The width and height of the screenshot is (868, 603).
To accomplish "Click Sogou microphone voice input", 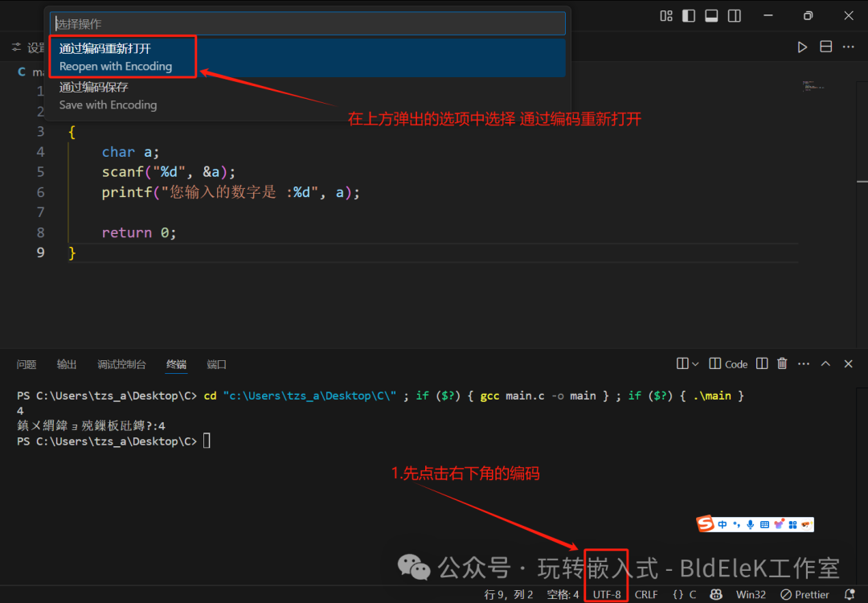I will click(750, 524).
